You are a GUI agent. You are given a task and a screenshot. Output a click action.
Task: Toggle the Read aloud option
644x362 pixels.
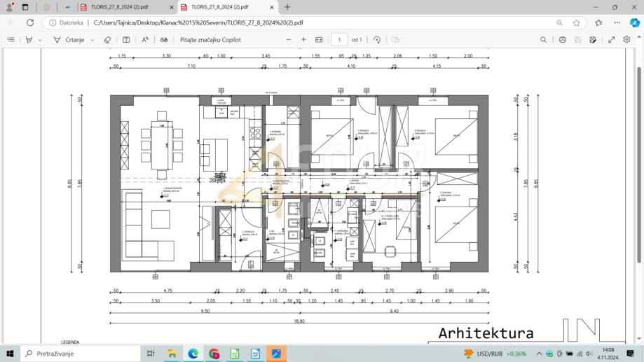pyautogui.click(x=145, y=40)
